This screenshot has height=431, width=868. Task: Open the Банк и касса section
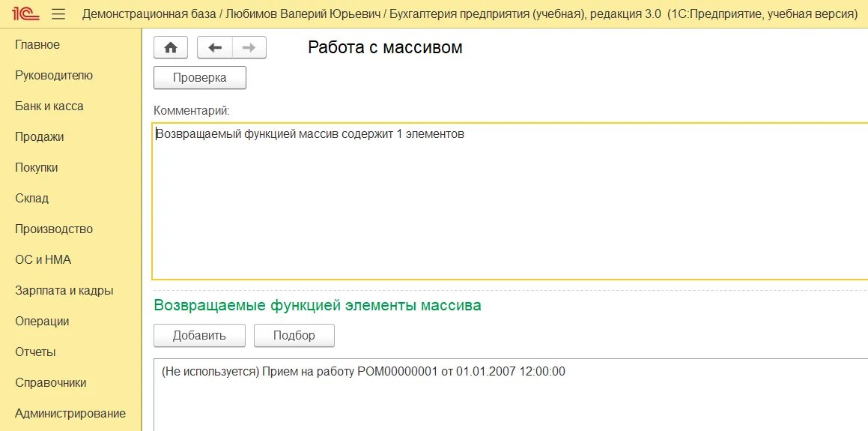coord(49,106)
